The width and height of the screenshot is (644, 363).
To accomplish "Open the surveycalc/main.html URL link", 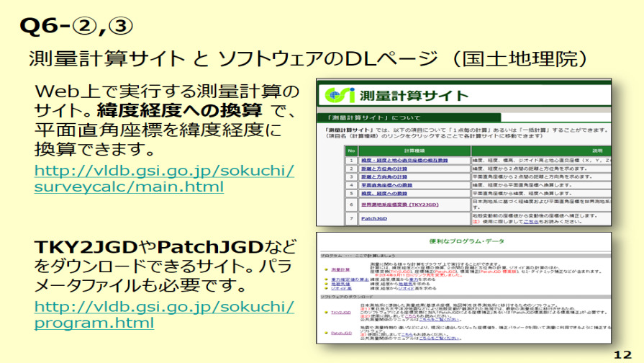I will [164, 179].
